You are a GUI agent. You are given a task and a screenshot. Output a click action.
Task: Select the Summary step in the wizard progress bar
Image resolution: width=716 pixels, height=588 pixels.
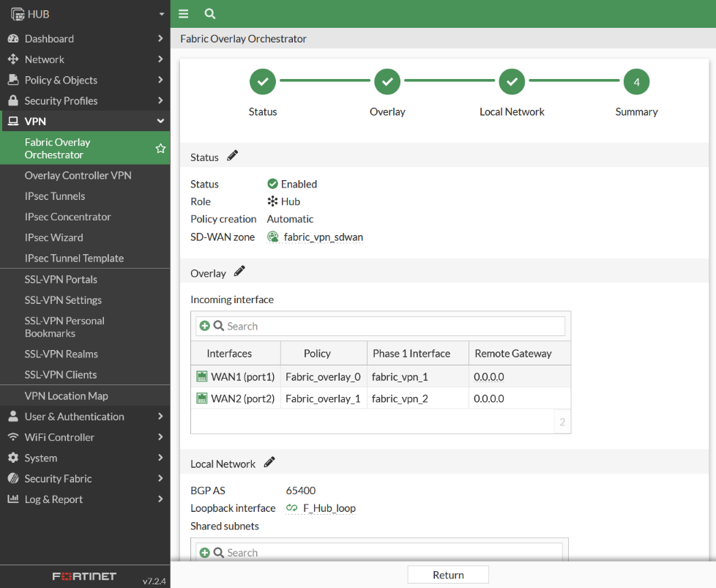(636, 81)
